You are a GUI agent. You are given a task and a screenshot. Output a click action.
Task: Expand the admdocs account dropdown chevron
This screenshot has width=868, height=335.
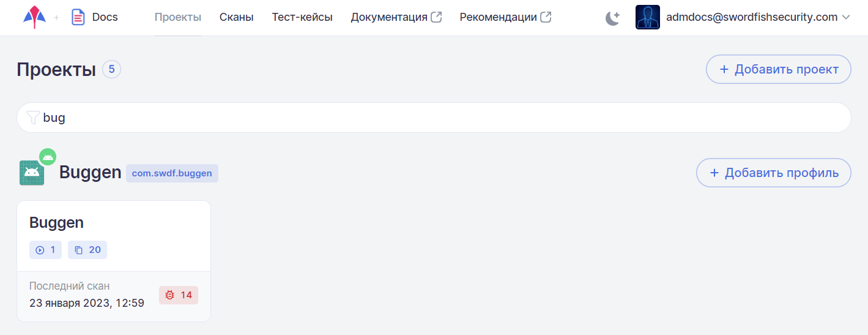coord(846,18)
